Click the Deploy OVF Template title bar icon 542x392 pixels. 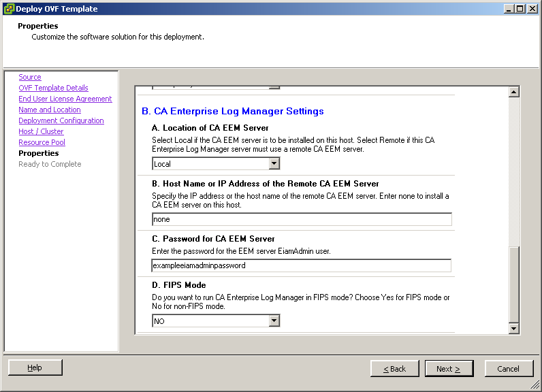(8, 9)
